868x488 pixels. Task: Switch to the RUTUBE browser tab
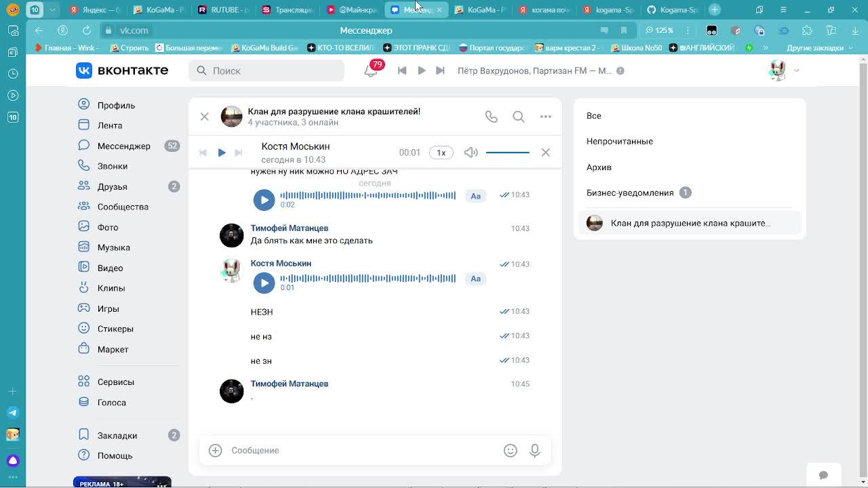[223, 9]
